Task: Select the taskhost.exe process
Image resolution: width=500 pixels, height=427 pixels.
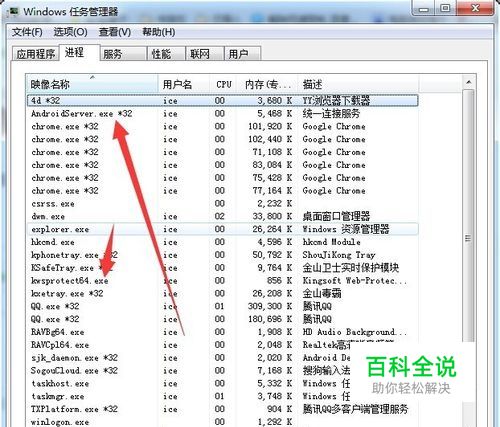Action: click(223, 383)
